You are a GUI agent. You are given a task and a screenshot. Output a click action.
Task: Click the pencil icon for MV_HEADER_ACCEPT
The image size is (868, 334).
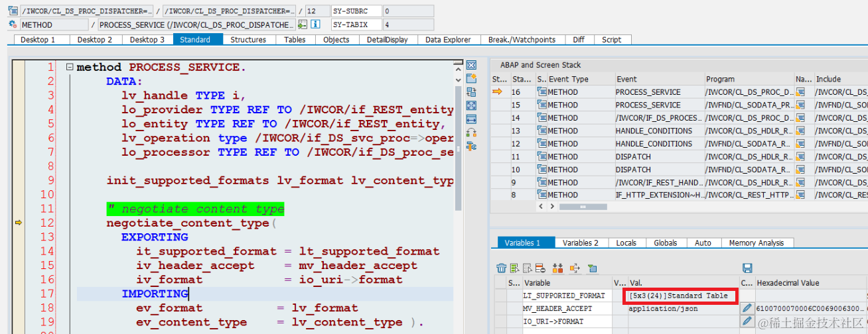point(747,308)
